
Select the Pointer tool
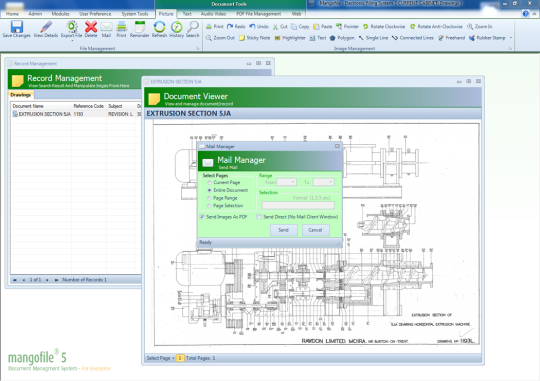[x=347, y=27]
